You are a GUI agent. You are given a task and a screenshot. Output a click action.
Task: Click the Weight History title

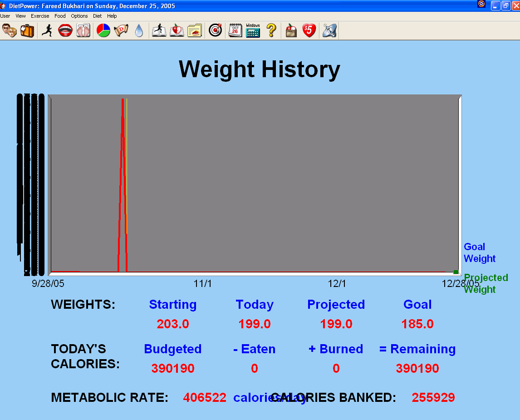tap(260, 69)
